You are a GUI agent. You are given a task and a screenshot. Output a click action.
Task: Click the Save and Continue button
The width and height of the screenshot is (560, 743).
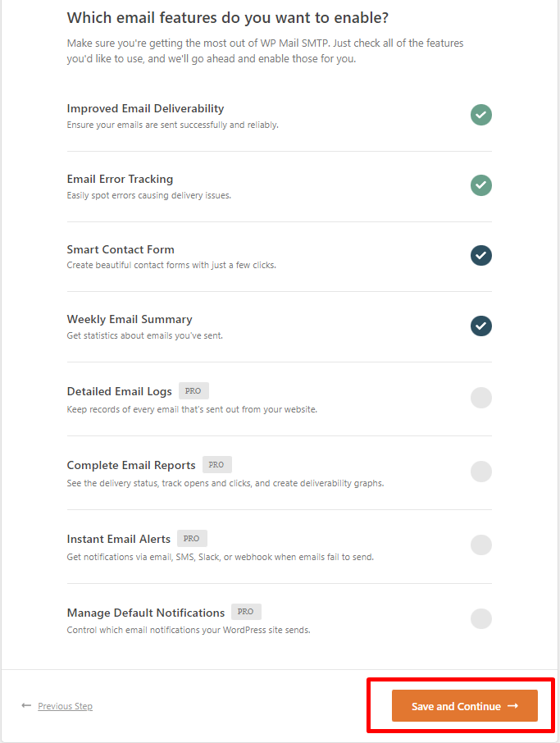[464, 706]
